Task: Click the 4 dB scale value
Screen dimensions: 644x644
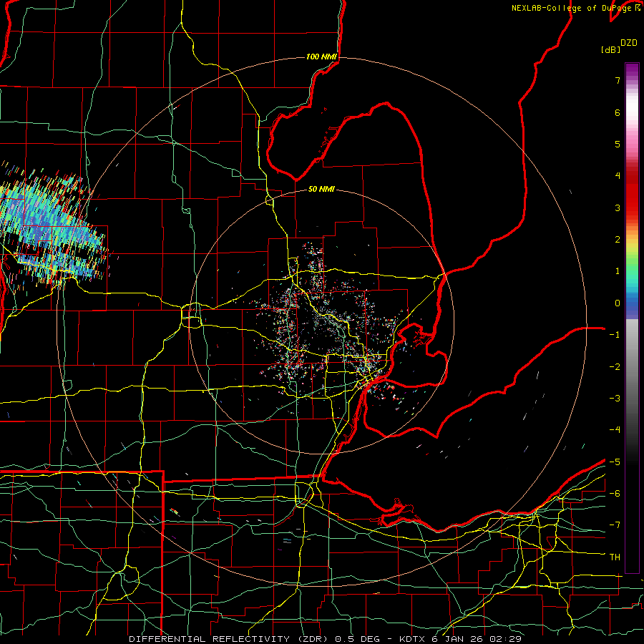Action: [618, 176]
